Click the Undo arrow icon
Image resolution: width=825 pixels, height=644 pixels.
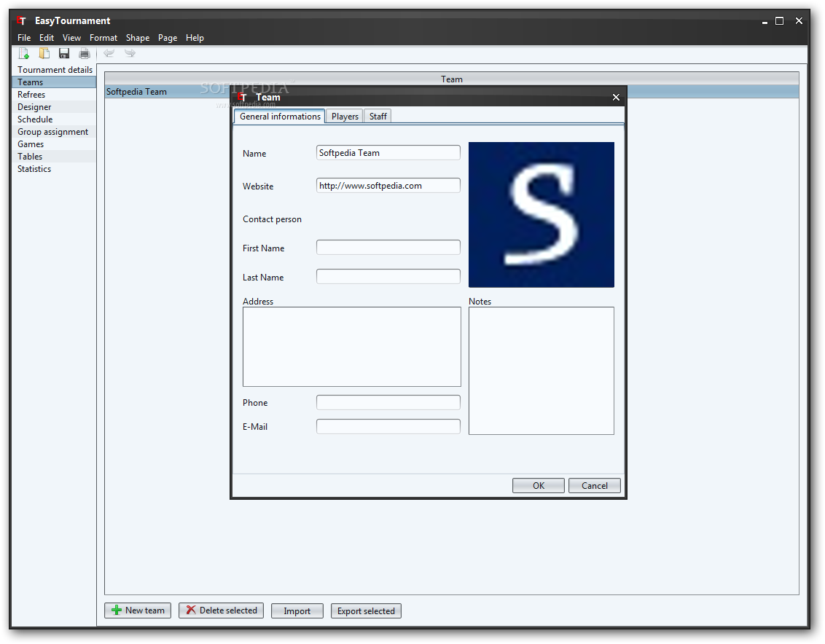click(109, 52)
